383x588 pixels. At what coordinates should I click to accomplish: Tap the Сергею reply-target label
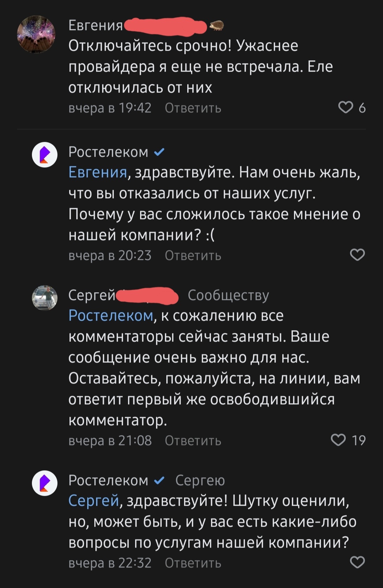pos(200,481)
